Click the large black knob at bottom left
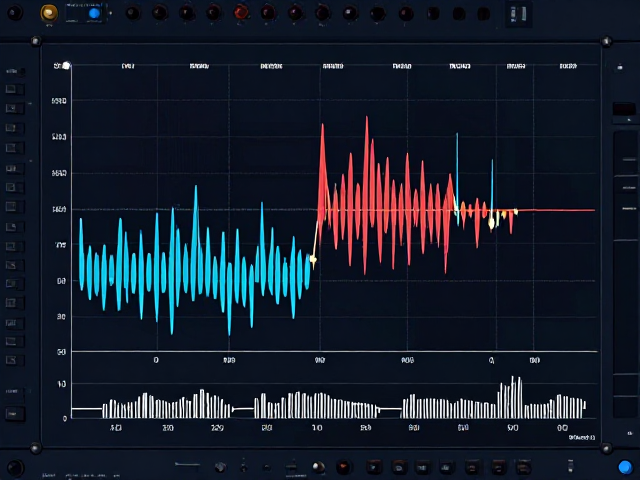Screen dimensions: 640x480 16,468
